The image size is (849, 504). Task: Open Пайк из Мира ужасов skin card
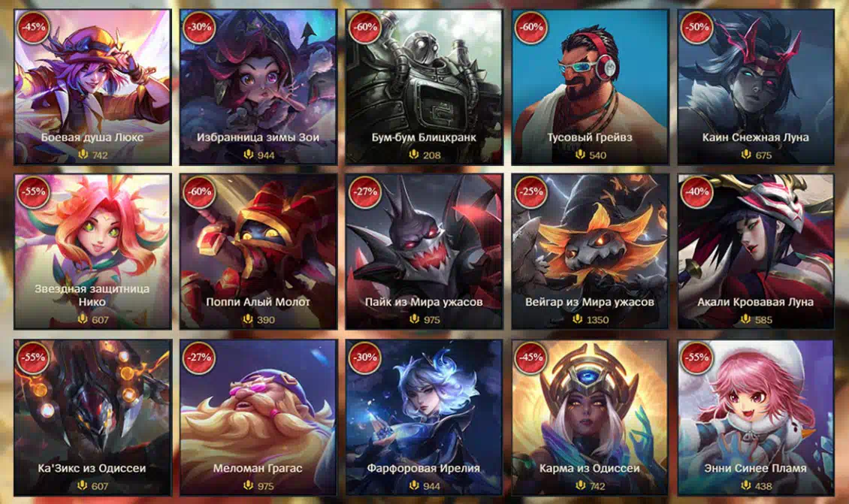pos(424,252)
